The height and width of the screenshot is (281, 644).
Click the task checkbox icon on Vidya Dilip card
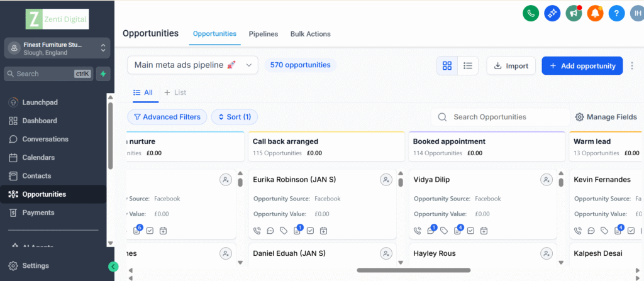coord(471,231)
